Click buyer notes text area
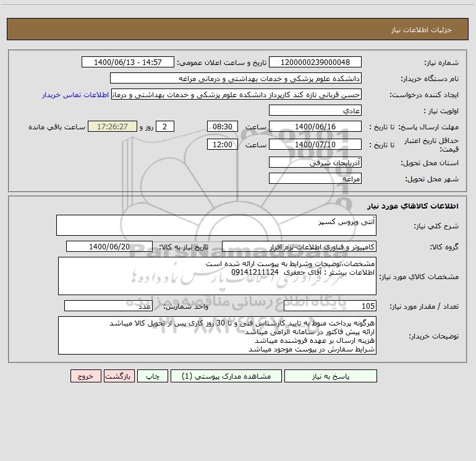 217,335
